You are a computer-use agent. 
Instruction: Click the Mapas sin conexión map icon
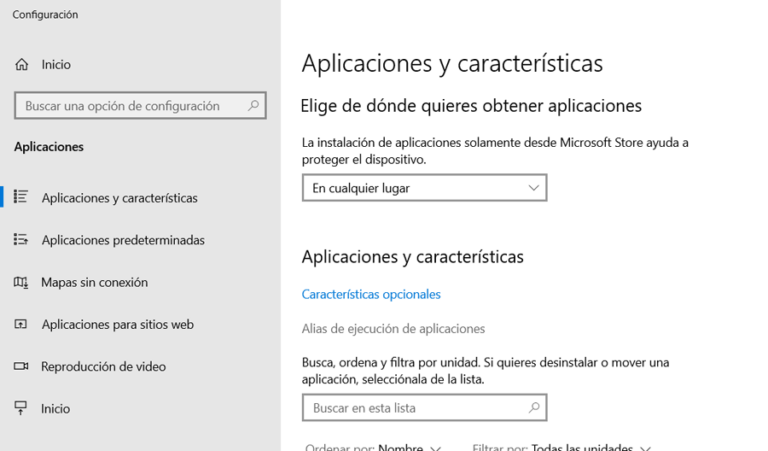coord(21,282)
